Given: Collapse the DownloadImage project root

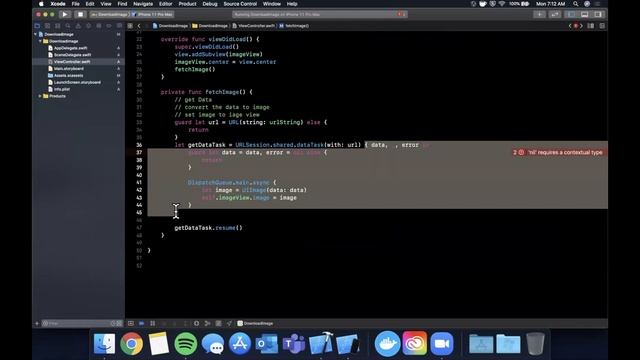Looking at the screenshot, I should coord(36,34).
